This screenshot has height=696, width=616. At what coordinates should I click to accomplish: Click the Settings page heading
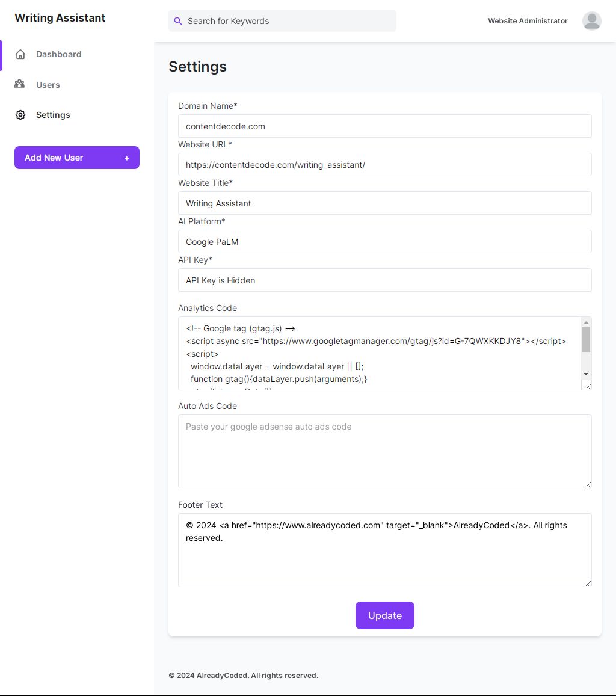pos(197,67)
